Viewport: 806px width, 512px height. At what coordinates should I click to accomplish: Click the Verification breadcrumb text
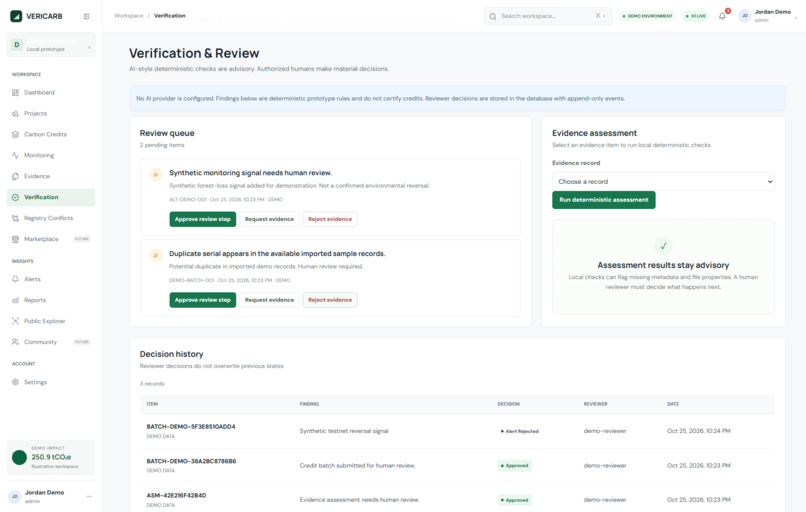pos(170,16)
